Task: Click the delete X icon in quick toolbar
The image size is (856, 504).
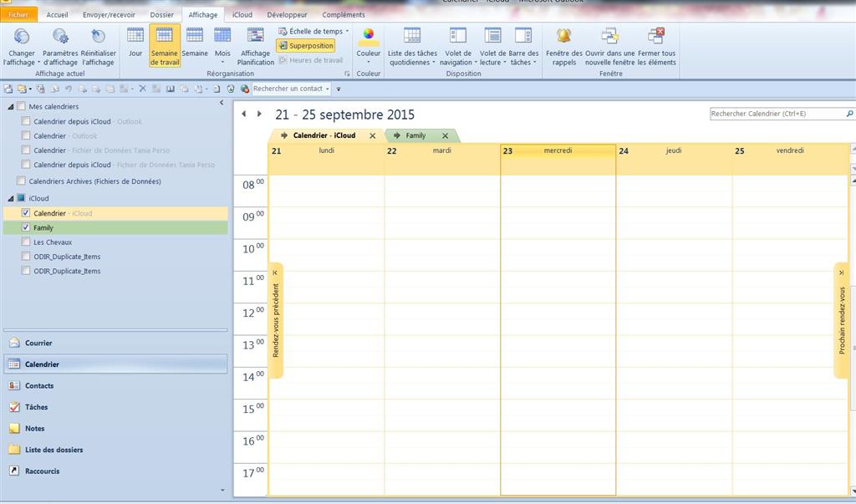Action: click(x=142, y=89)
